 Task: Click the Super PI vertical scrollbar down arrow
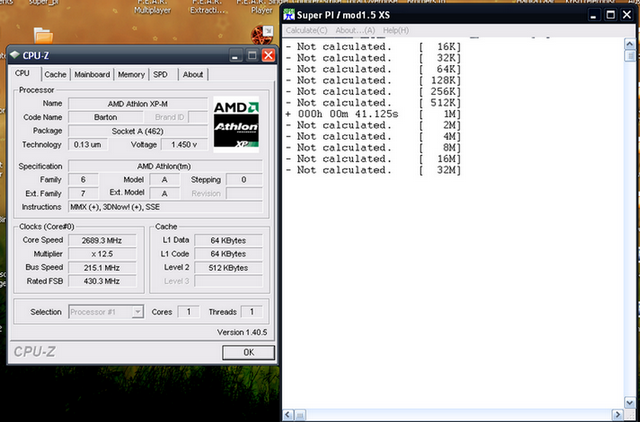[630, 402]
